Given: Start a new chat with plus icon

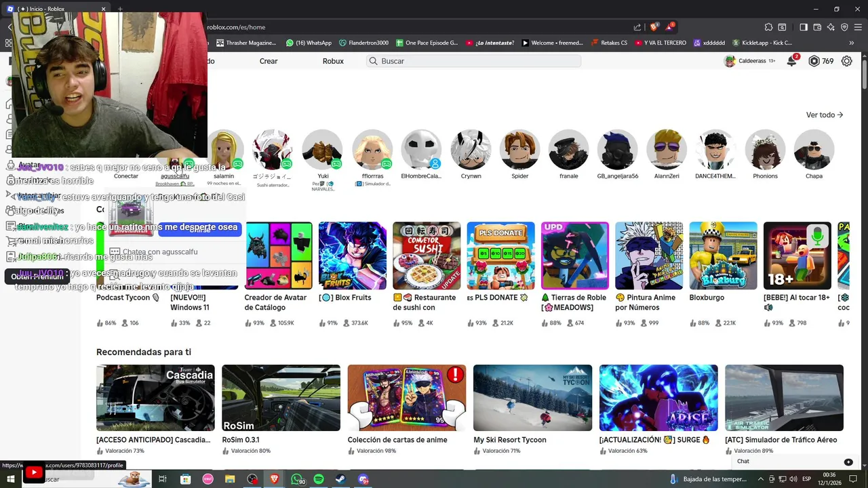Looking at the screenshot, I should tap(848, 462).
